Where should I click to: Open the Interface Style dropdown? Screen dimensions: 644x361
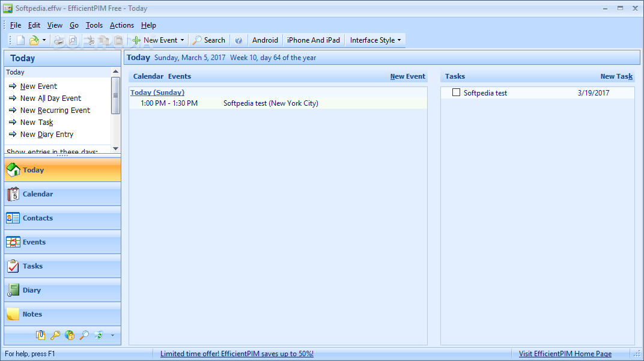375,40
